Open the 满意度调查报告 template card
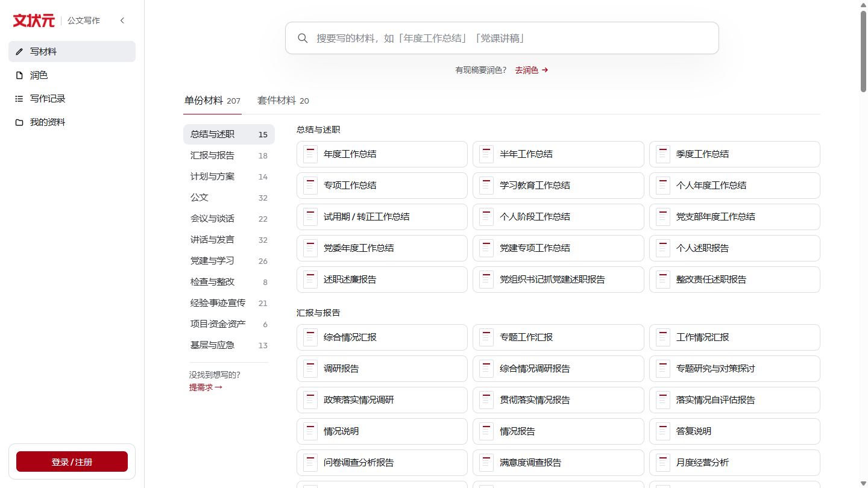This screenshot has width=868, height=488. [558, 463]
